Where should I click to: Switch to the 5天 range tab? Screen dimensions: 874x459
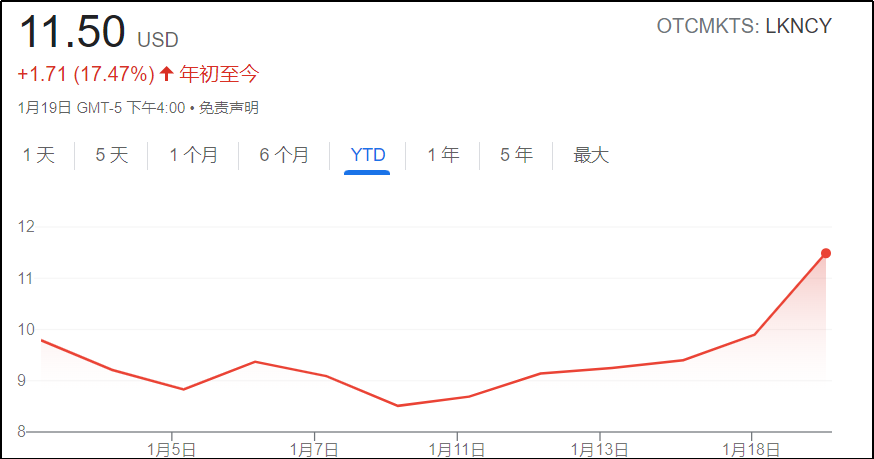112,155
